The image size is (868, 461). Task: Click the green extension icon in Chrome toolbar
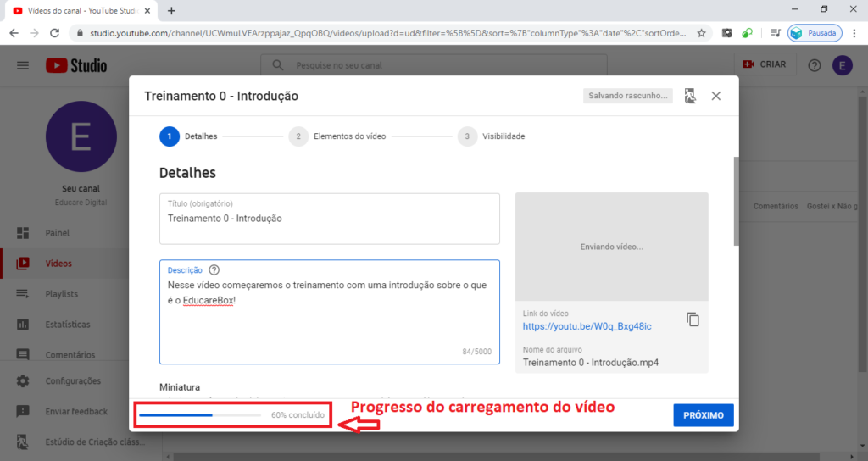748,33
